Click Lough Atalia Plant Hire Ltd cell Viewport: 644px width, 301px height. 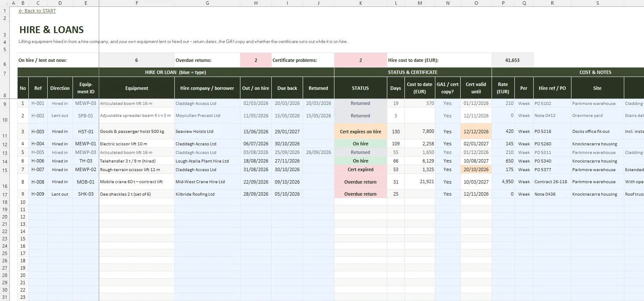207,161
